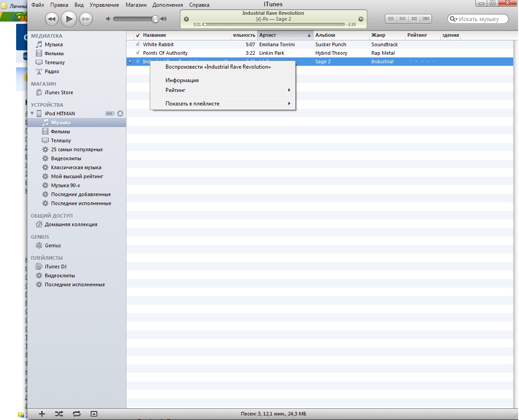519x420 pixels.
Task: Collapse the iPod HITMAN device tree
Action: click(x=32, y=113)
